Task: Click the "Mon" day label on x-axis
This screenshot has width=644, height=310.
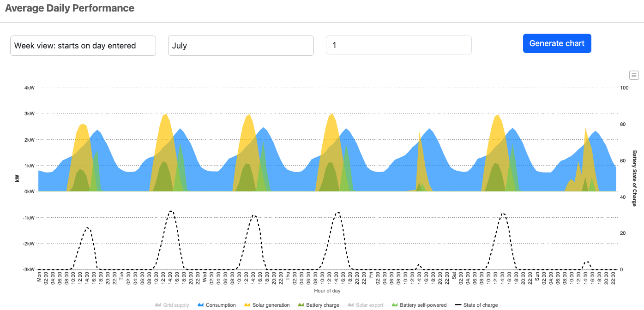Action: tap(39, 276)
